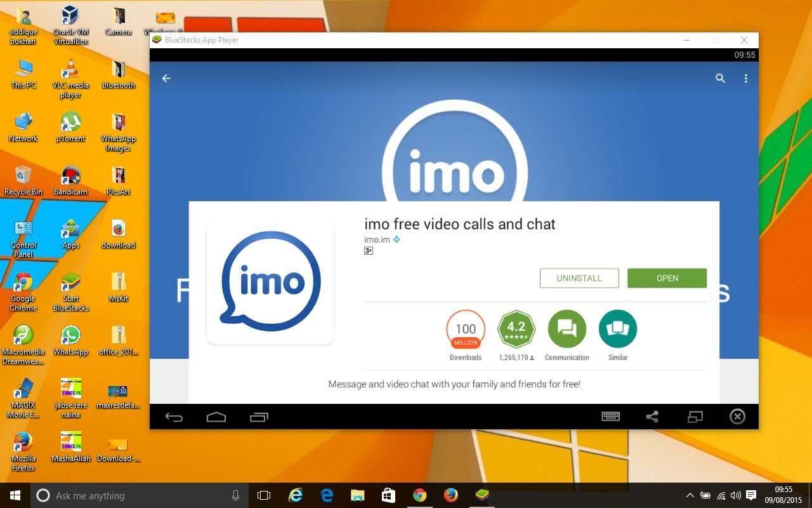Select the VLC media player desktop icon

point(70,79)
